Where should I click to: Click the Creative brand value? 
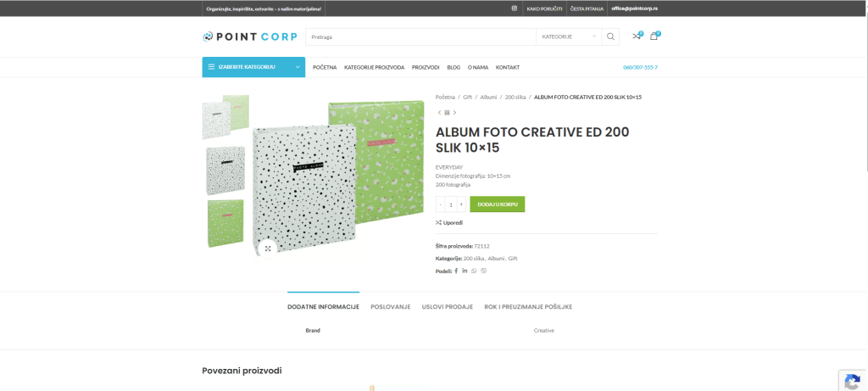point(543,330)
